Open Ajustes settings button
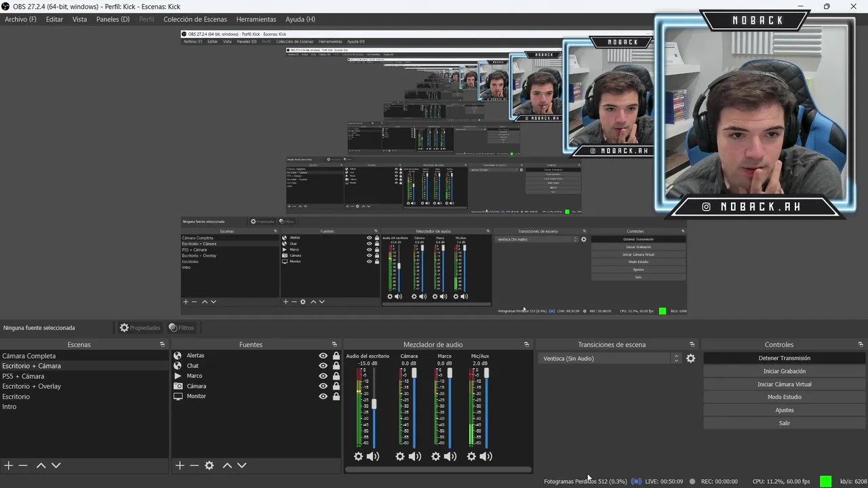Viewport: 868px width, 488px height. click(x=784, y=410)
